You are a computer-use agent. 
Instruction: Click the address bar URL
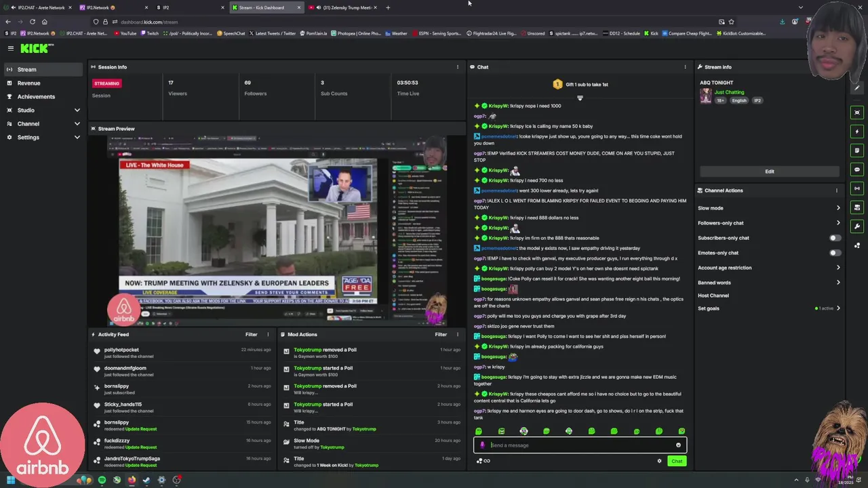(149, 22)
